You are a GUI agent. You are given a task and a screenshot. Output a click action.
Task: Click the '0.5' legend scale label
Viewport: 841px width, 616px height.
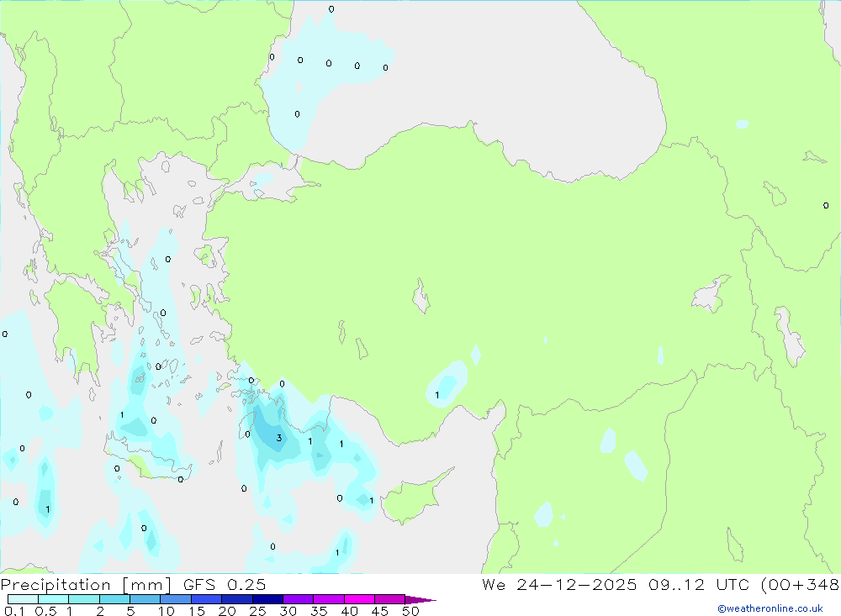point(45,611)
